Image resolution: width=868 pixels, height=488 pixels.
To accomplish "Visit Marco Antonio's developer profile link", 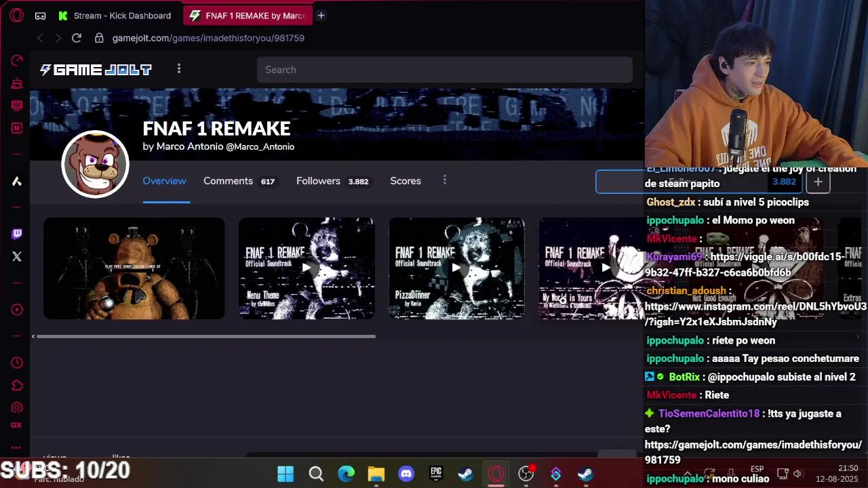I will (218, 146).
